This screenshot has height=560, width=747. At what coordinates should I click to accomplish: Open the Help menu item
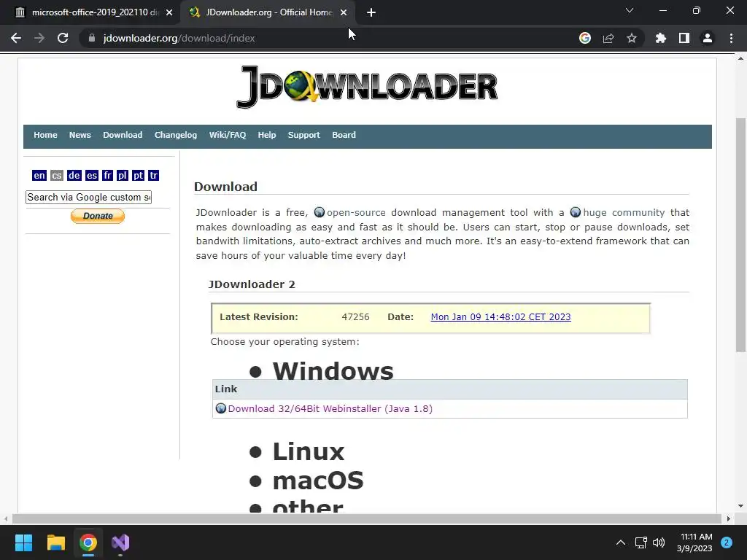click(x=267, y=135)
